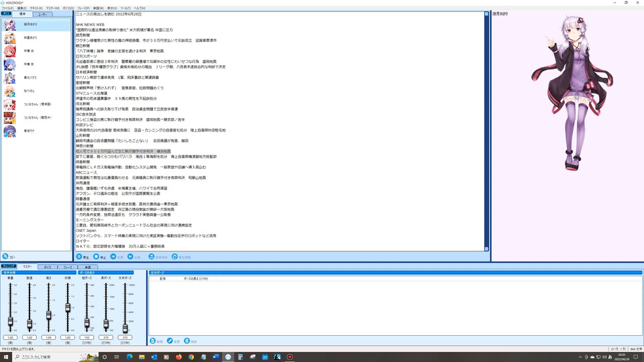Pick the 桜乃そら voice avatar
Screen dimensions: 644x362
[x=9, y=91]
